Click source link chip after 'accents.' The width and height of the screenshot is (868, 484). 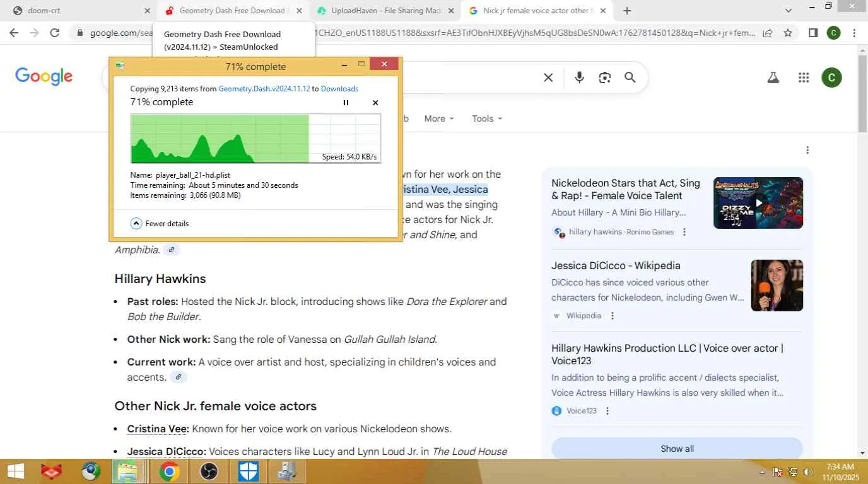tap(179, 377)
